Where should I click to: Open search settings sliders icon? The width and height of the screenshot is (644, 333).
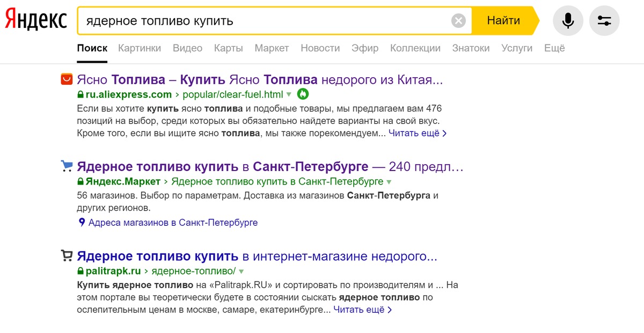click(604, 21)
